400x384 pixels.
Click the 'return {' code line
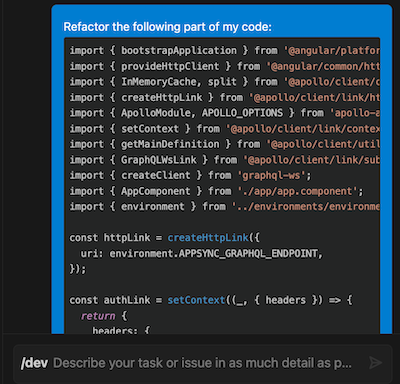click(x=104, y=316)
